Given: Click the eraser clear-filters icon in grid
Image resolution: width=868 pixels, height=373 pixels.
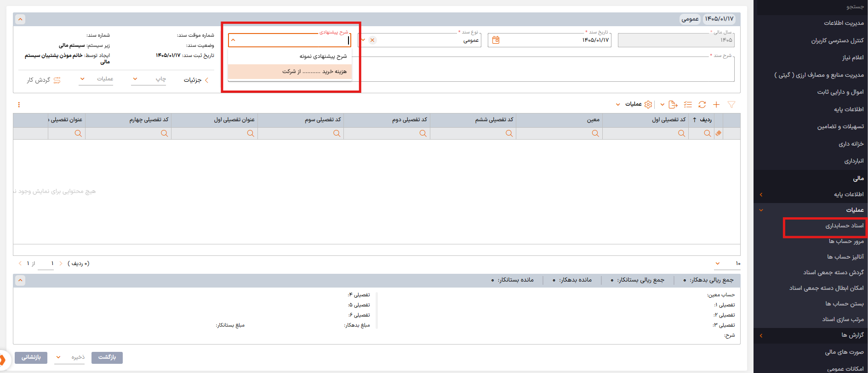Looking at the screenshot, I should pos(719,134).
